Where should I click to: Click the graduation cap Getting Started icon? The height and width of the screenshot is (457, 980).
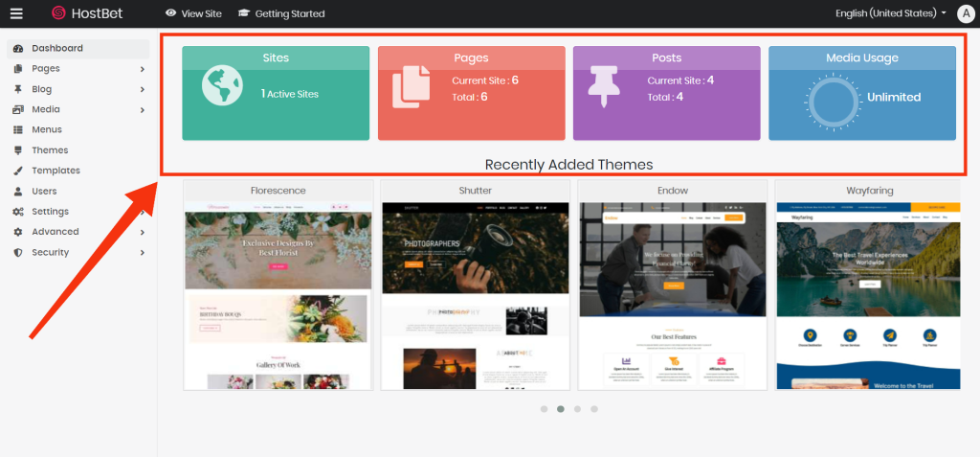[x=244, y=13]
